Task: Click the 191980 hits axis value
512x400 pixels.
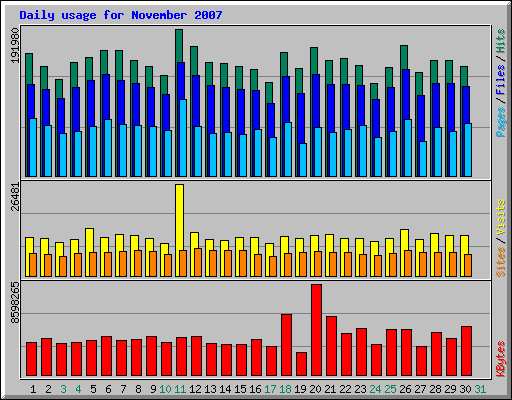Action: click(x=15, y=45)
